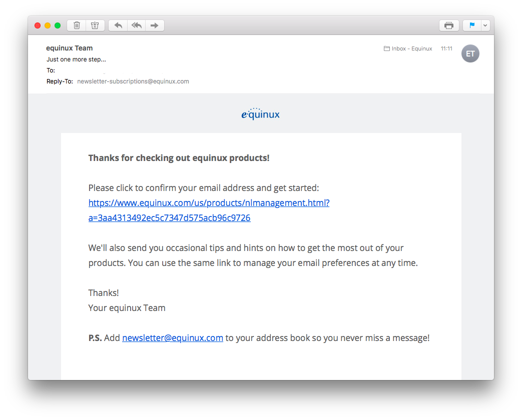Click the Inbox - Equinux mailbox label
The image size is (522, 420).
(x=408, y=48)
